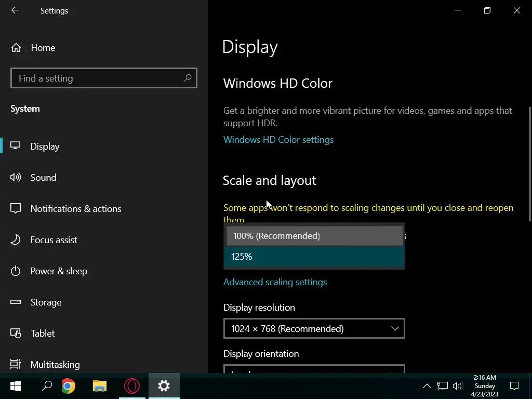This screenshot has width=532, height=399.
Task: Restore down the Settings window
Action: pos(487,10)
